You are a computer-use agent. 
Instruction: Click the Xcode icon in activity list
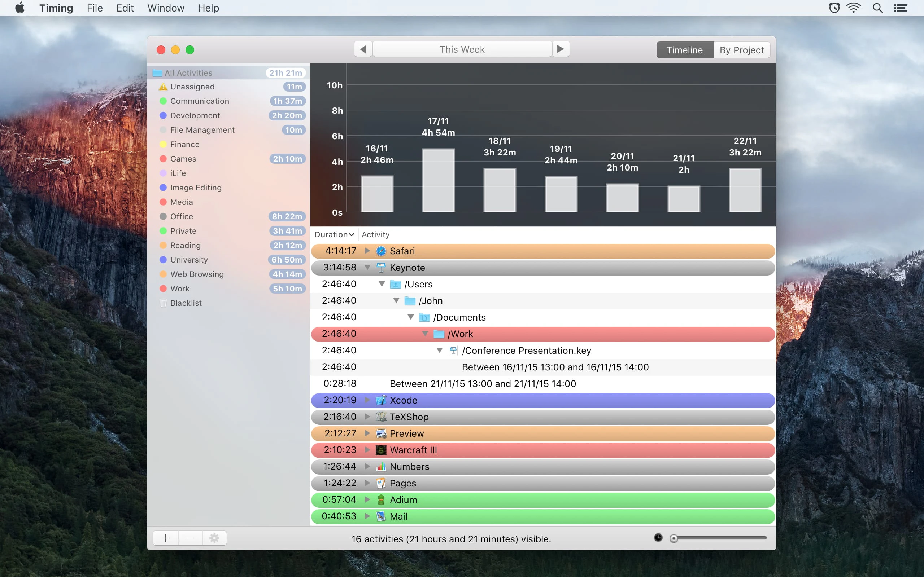(381, 400)
